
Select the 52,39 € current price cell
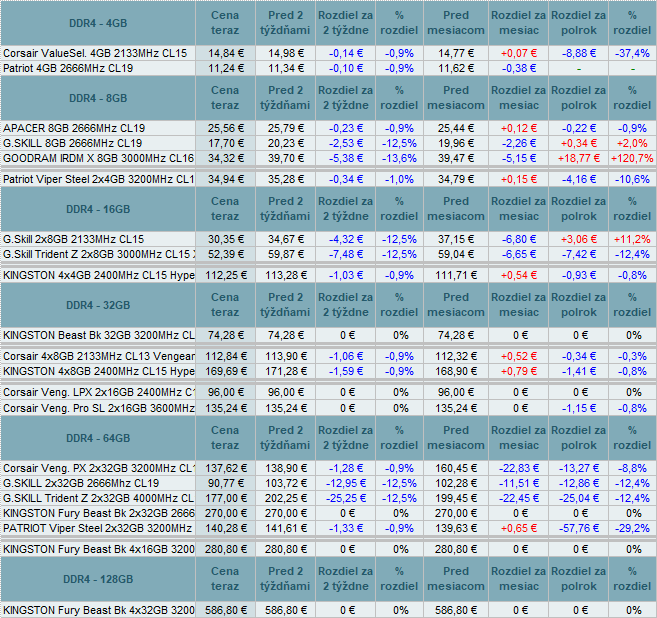[225, 254]
